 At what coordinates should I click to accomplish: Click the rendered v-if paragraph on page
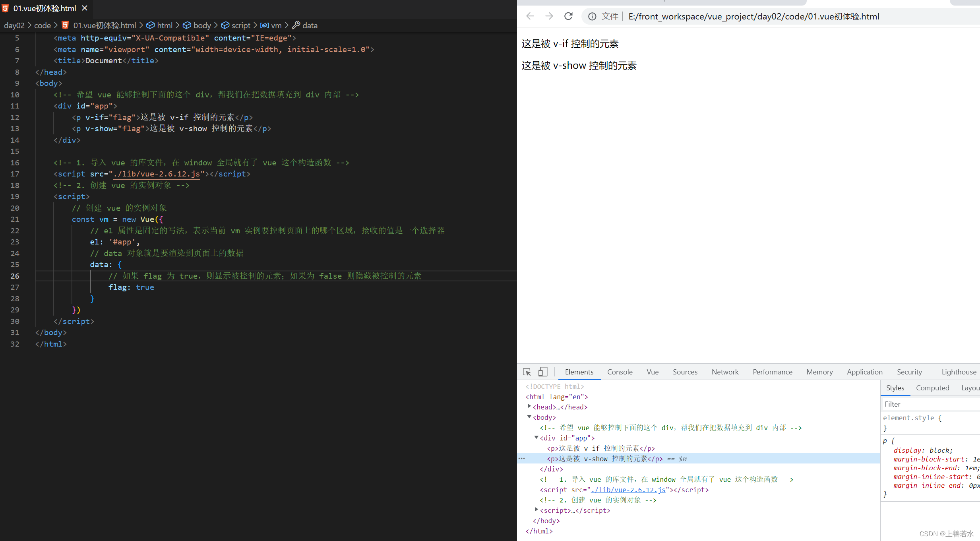pyautogui.click(x=570, y=44)
